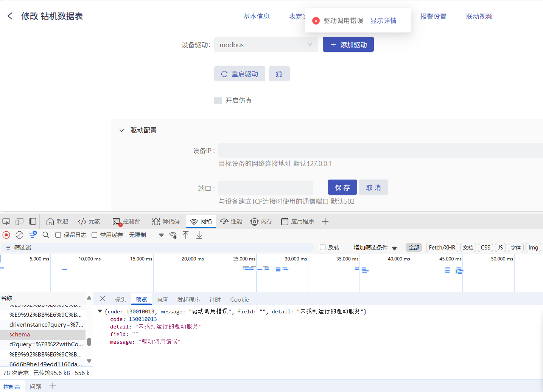Viewport: 543px width, 392px height.
Task: Select the schema request row
Action: [43, 335]
